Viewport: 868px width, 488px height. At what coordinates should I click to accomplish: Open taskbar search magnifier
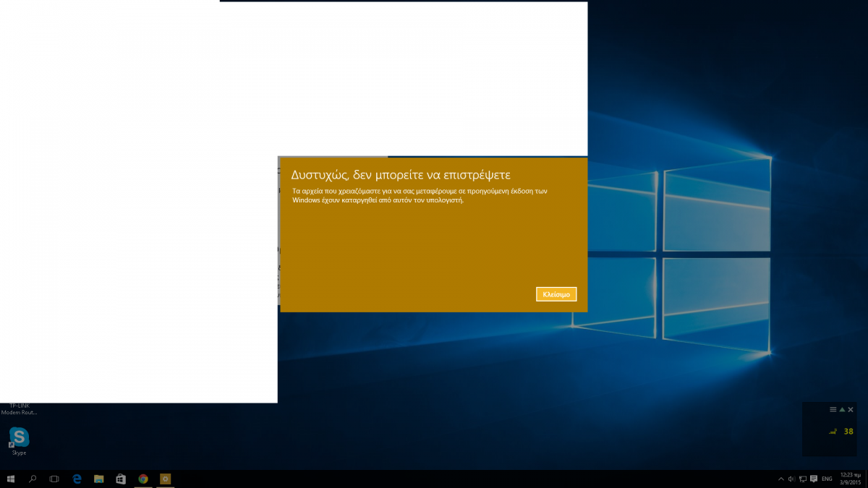(33, 479)
